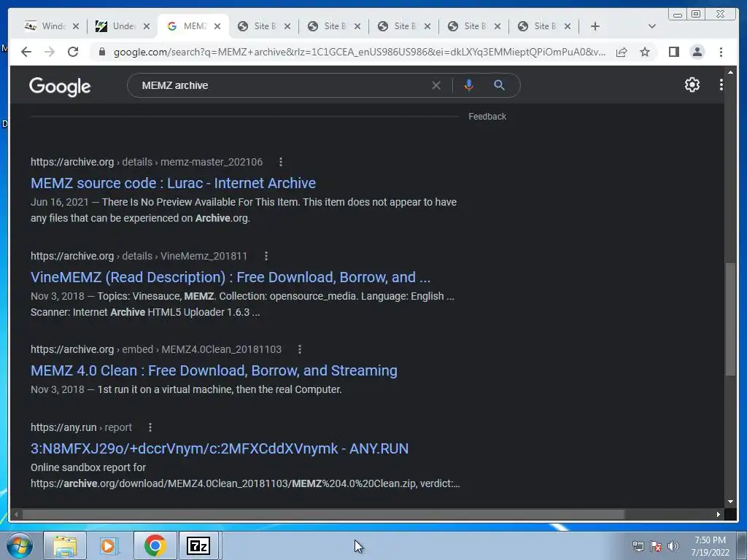Open more options for memz-master result

click(281, 162)
